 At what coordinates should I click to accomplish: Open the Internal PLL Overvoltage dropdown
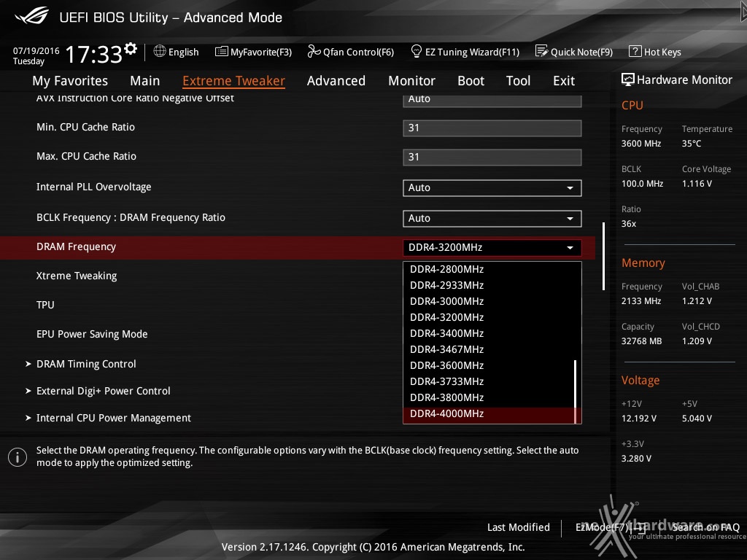[x=492, y=187]
